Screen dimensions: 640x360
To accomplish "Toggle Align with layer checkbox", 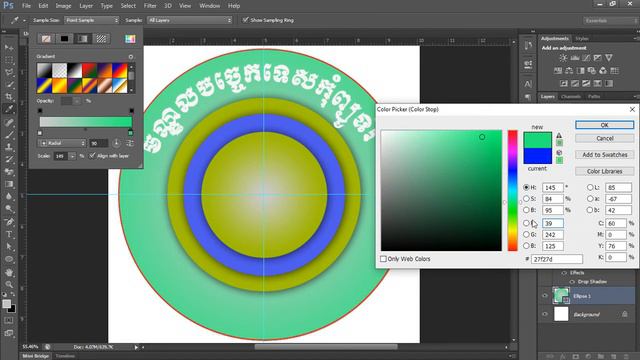I will 92,156.
